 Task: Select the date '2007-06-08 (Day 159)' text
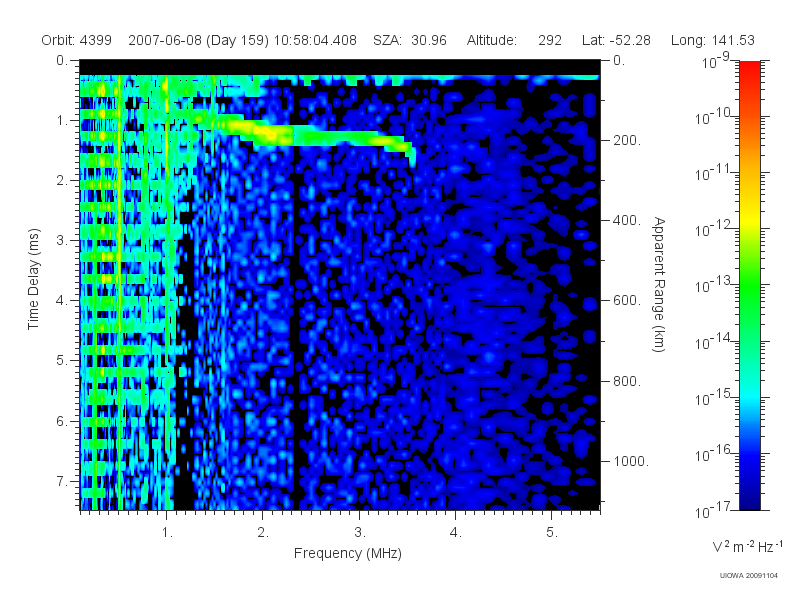(x=199, y=40)
